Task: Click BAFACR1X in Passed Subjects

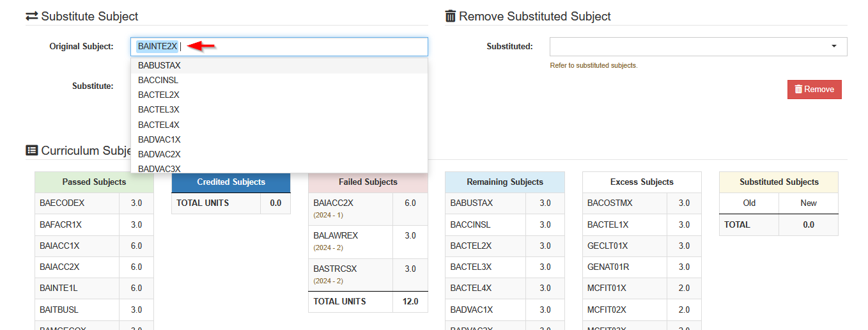Action: tap(61, 225)
